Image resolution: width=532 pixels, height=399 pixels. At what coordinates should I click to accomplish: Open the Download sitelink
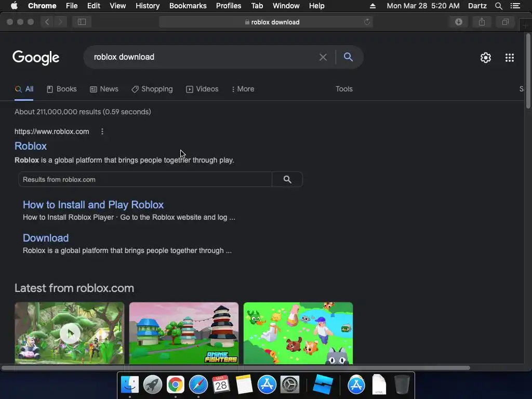tap(46, 238)
